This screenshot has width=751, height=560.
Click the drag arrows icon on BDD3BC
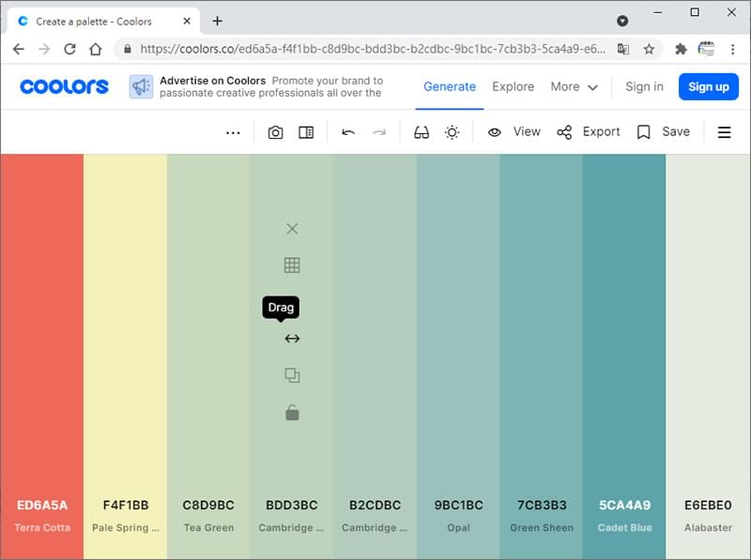pos(292,339)
